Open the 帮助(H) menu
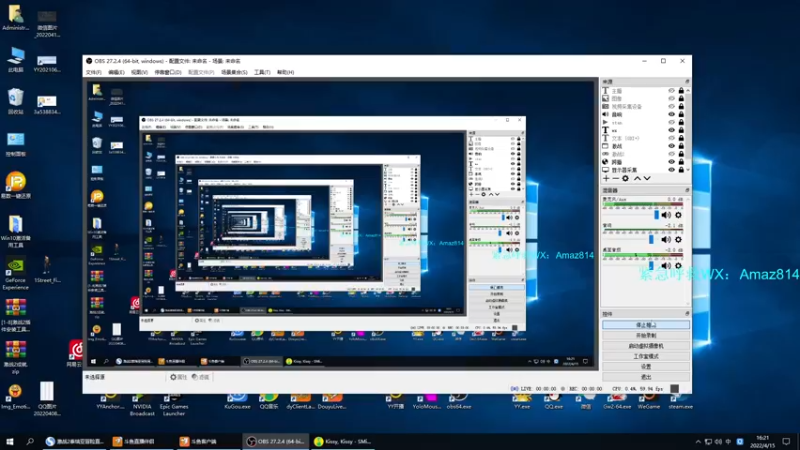The image size is (800, 450). point(286,72)
